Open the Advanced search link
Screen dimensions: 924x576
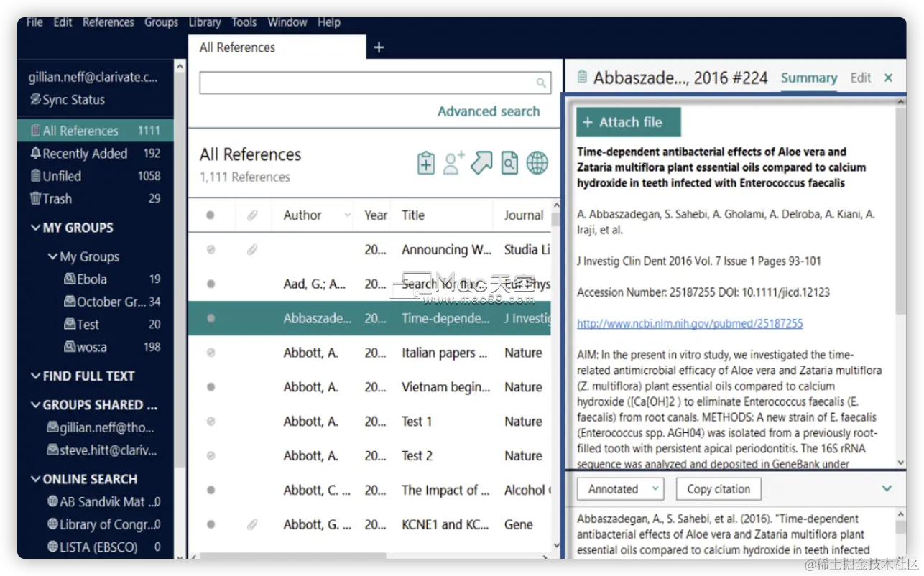tap(489, 111)
